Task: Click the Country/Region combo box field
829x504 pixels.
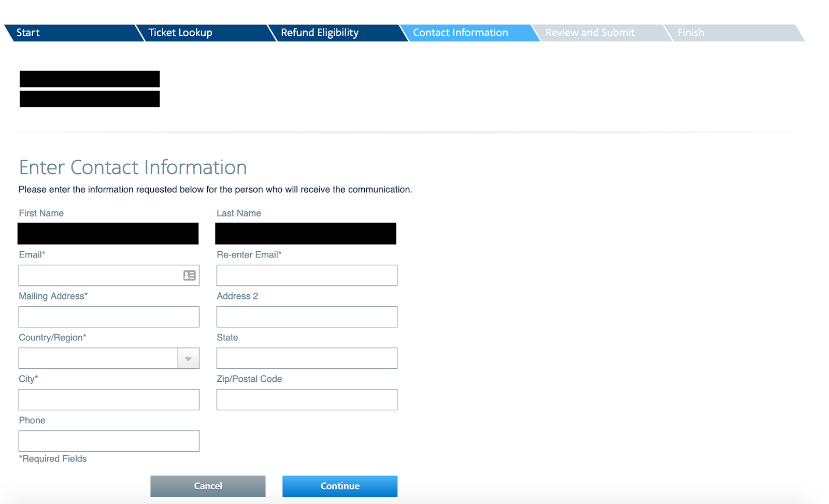Action: click(x=98, y=358)
